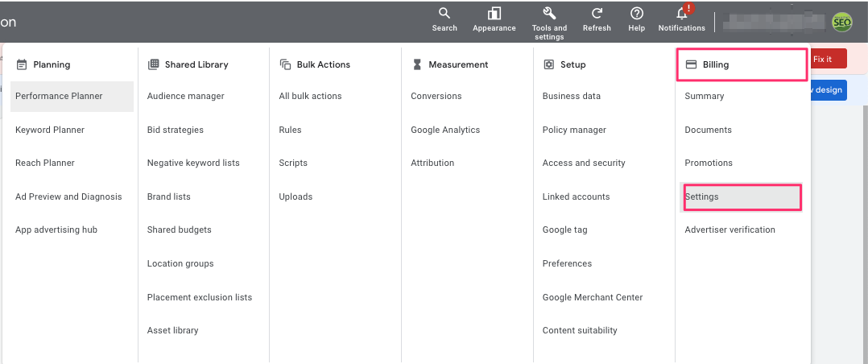Click the Billing credit card icon
This screenshot has height=364, width=868.
click(691, 64)
